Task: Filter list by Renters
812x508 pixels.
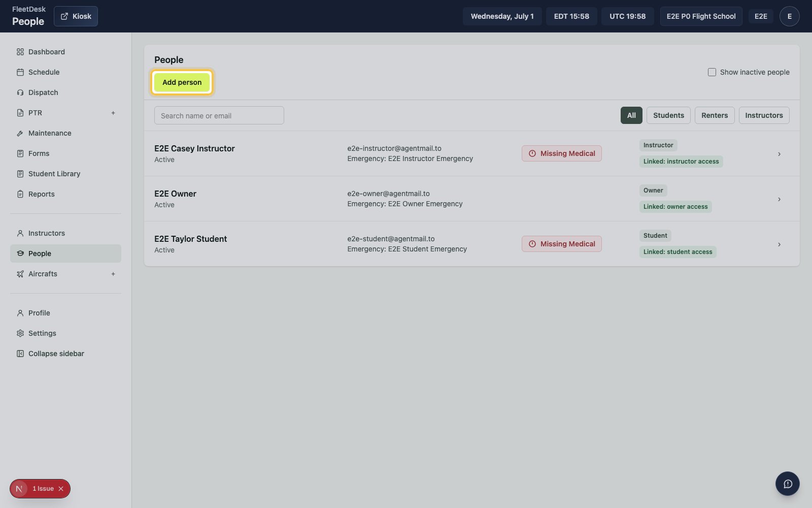Action: pos(715,115)
